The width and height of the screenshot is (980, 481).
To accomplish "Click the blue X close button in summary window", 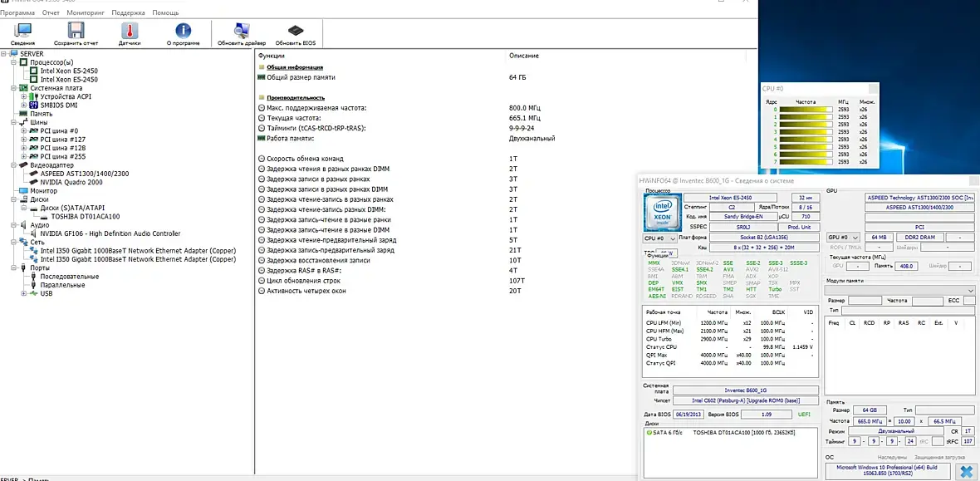I will tap(966, 471).
